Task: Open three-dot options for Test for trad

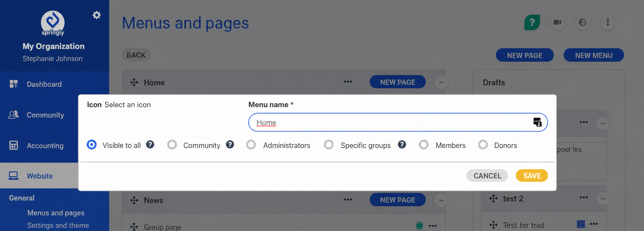Action: [594, 224]
